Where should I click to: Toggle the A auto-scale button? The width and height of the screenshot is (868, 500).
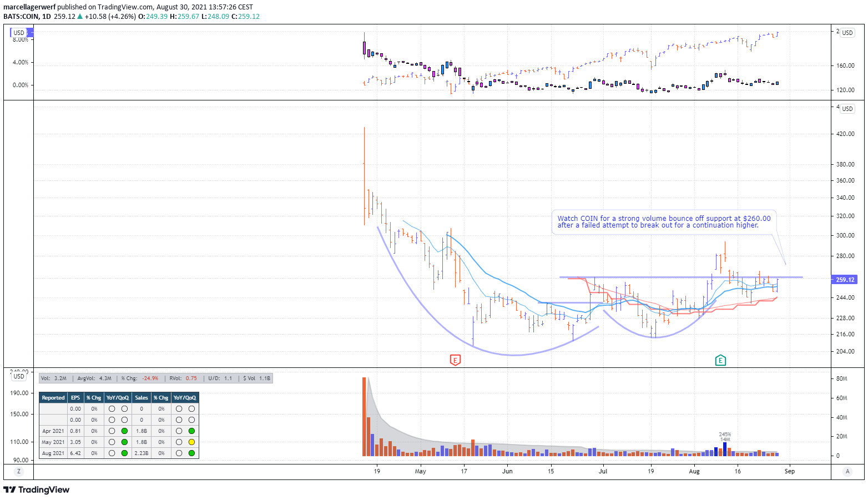[847, 471]
